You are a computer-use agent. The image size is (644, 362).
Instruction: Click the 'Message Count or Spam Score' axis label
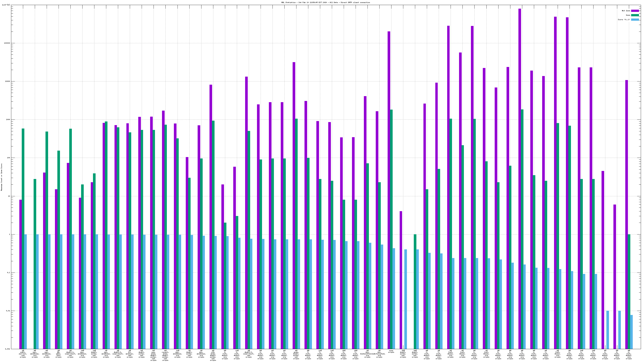click(1, 177)
